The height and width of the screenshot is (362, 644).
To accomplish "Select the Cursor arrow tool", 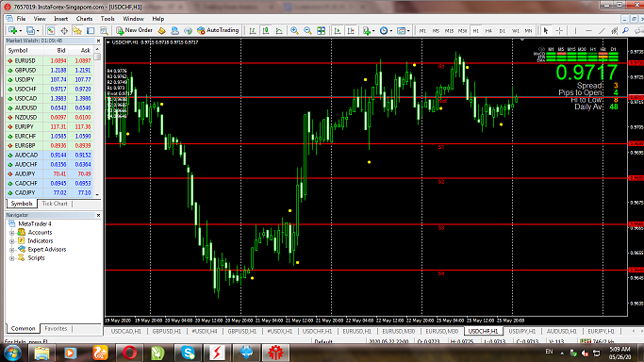I will 546,31.
